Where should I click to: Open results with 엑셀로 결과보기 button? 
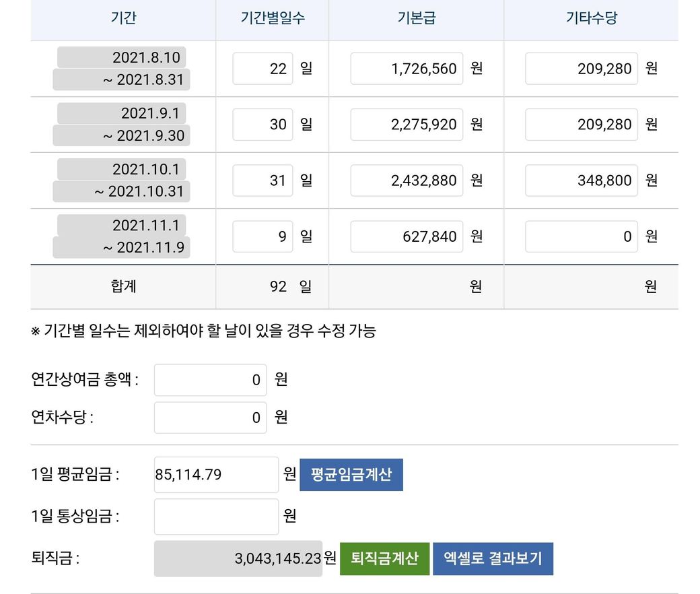pos(493,558)
